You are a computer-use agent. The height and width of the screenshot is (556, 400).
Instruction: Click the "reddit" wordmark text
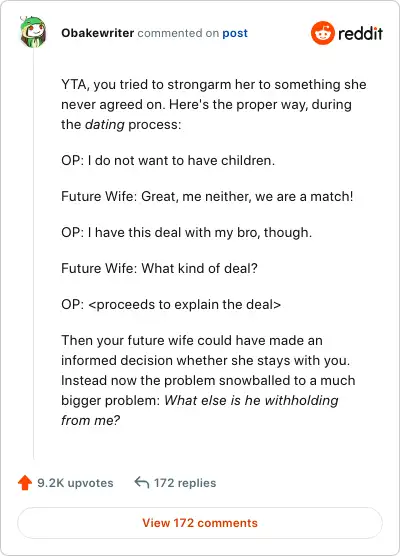point(360,33)
